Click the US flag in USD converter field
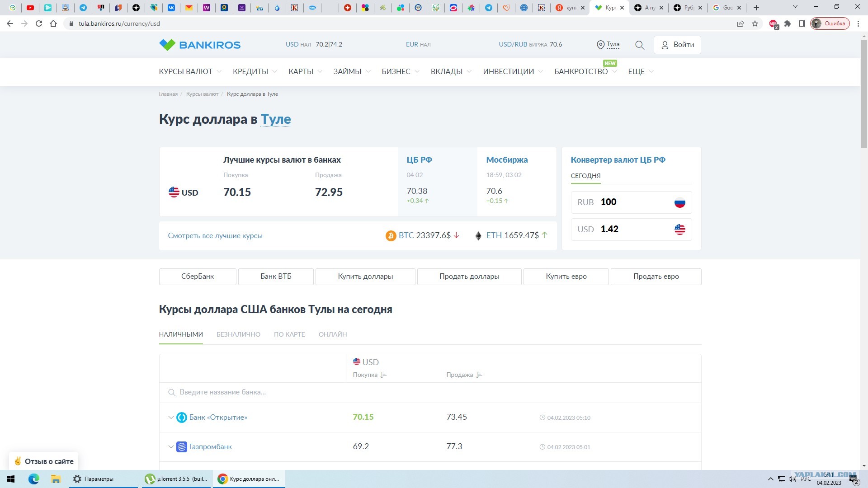This screenshot has height=488, width=868. pos(679,230)
